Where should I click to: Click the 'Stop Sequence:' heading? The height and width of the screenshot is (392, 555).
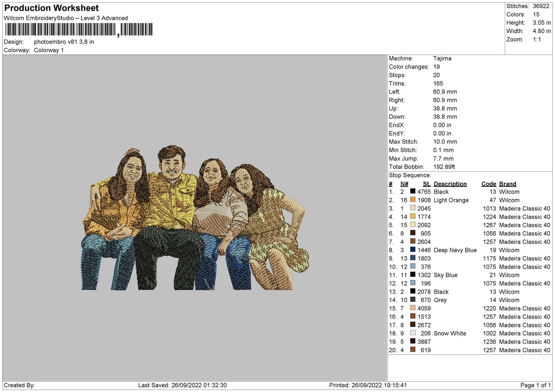[410, 175]
